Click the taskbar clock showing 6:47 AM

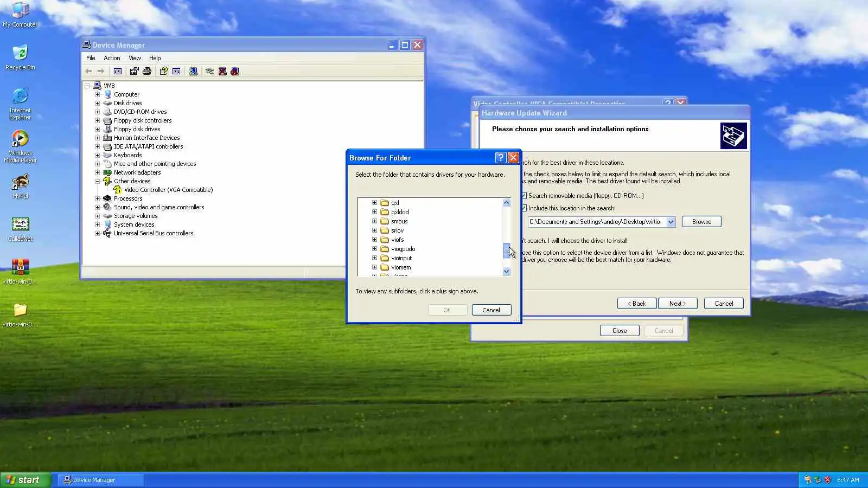(848, 480)
